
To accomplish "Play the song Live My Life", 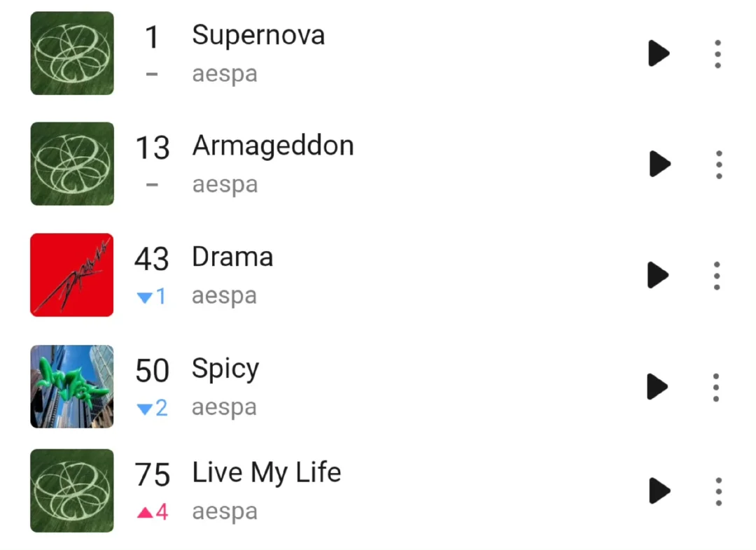I will (x=659, y=491).
